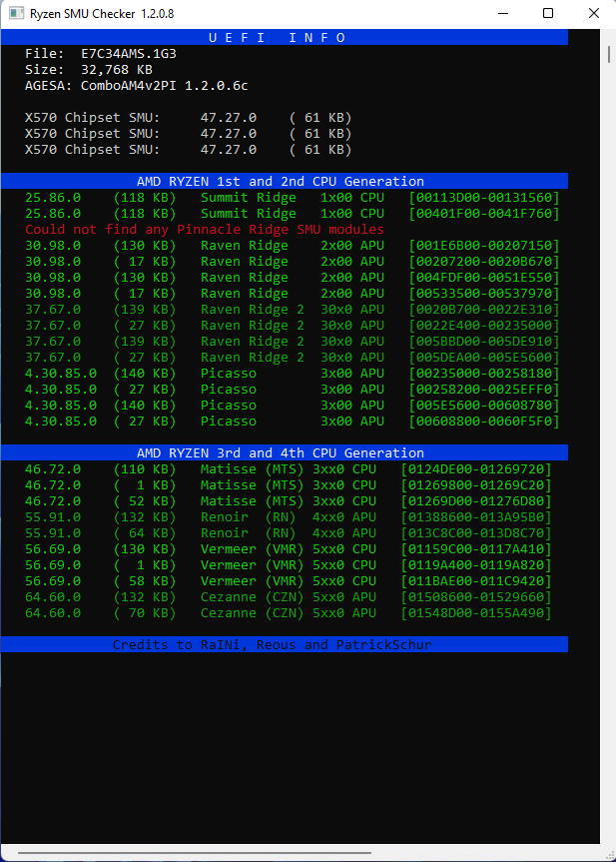This screenshot has height=862, width=616.
Task: Click the Summit Ridge address [00401F00-0041F760]
Action: (484, 214)
